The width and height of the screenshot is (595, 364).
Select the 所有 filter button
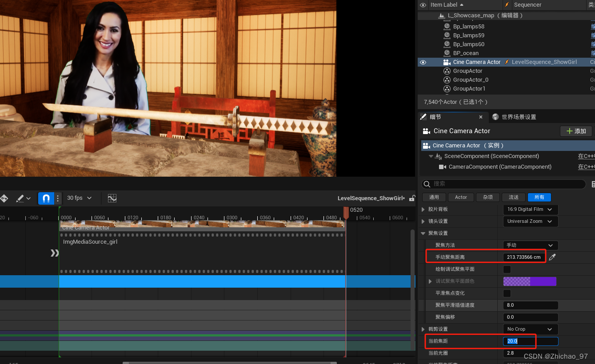[x=539, y=197]
